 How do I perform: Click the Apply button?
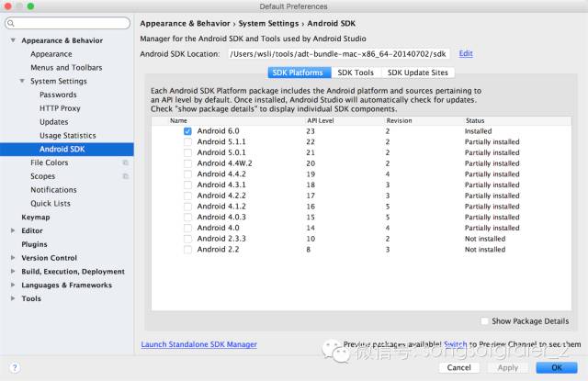point(508,367)
